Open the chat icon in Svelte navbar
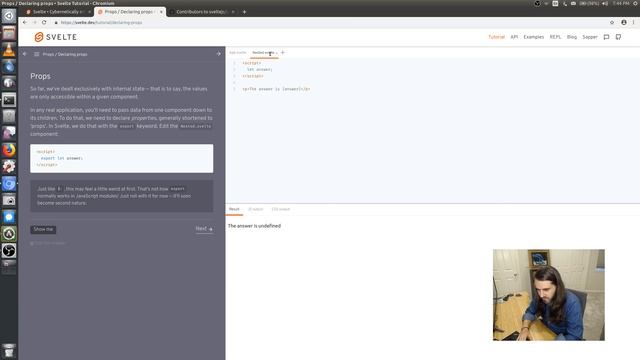The height and width of the screenshot is (360, 640). tap(606, 37)
